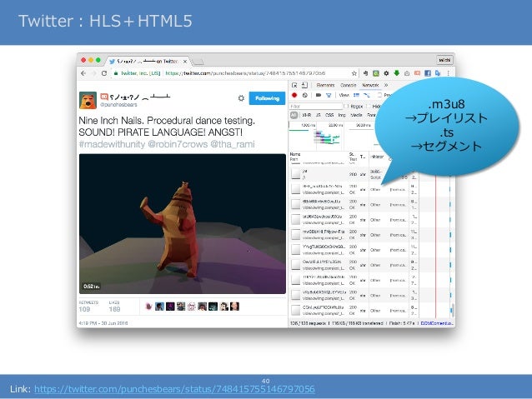Play the dancing bear video

pos(183,224)
